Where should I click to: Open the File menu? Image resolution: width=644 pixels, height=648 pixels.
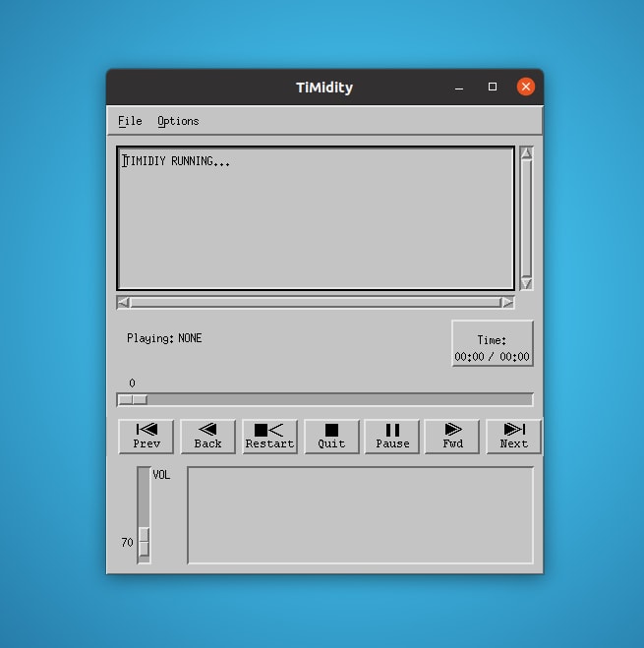click(x=130, y=121)
